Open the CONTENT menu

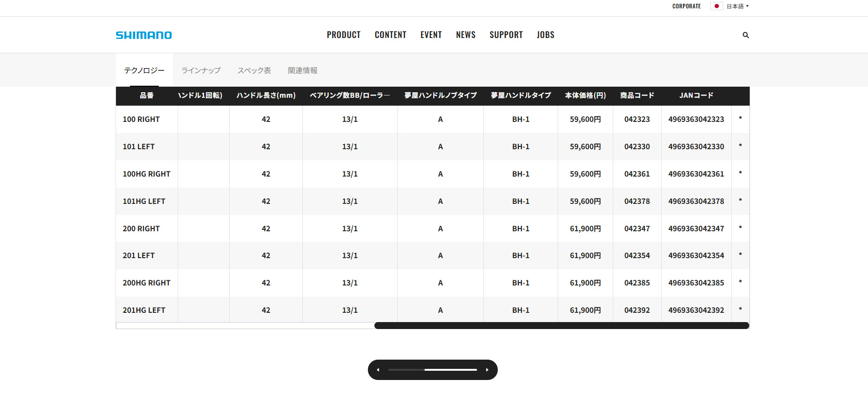(391, 35)
